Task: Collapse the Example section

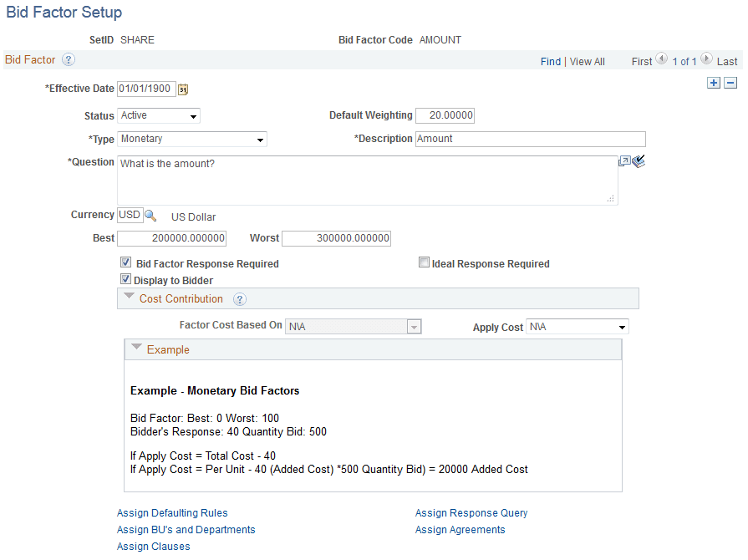Action: click(136, 349)
